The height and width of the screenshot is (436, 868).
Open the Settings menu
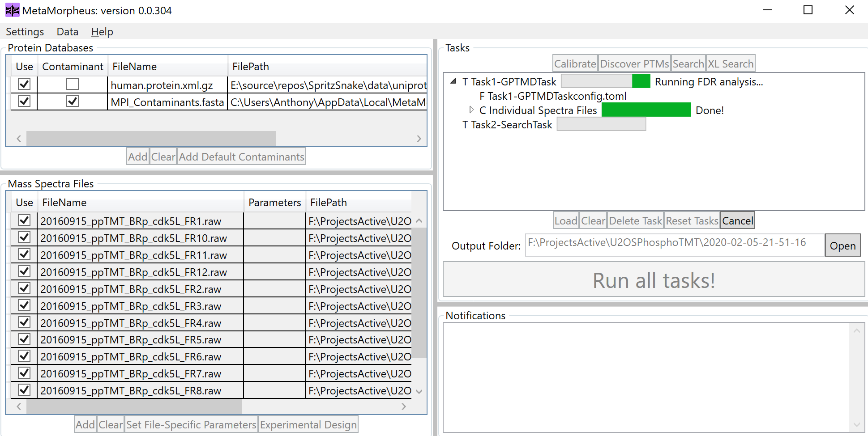pos(25,31)
